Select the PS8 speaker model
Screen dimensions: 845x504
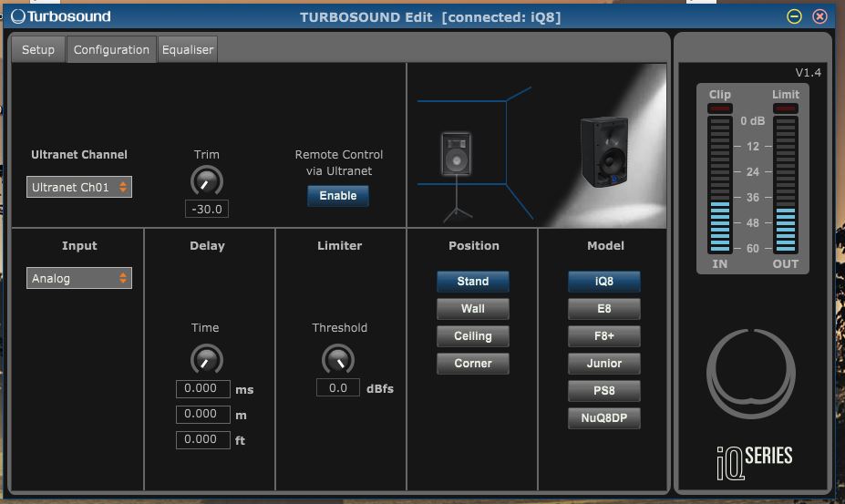point(604,391)
